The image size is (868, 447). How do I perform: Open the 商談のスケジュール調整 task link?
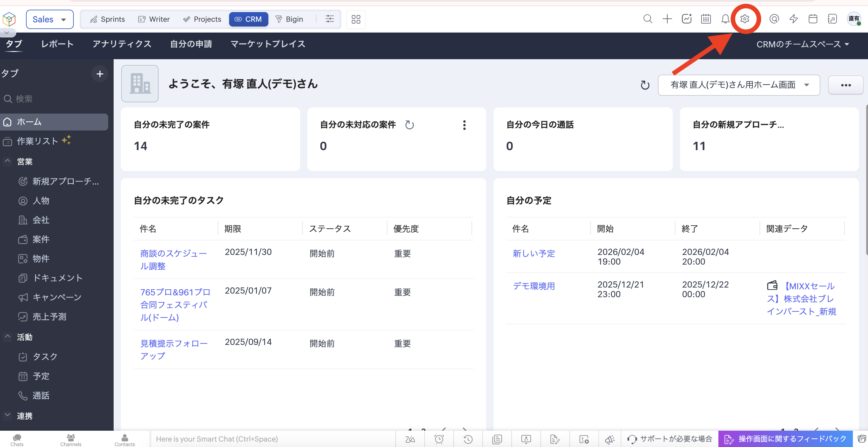(173, 260)
